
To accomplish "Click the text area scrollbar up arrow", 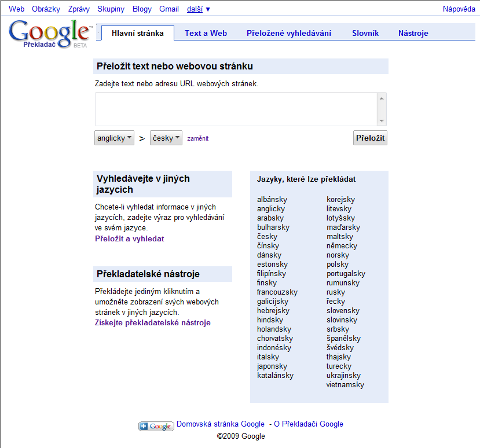I will pyautogui.click(x=382, y=98).
